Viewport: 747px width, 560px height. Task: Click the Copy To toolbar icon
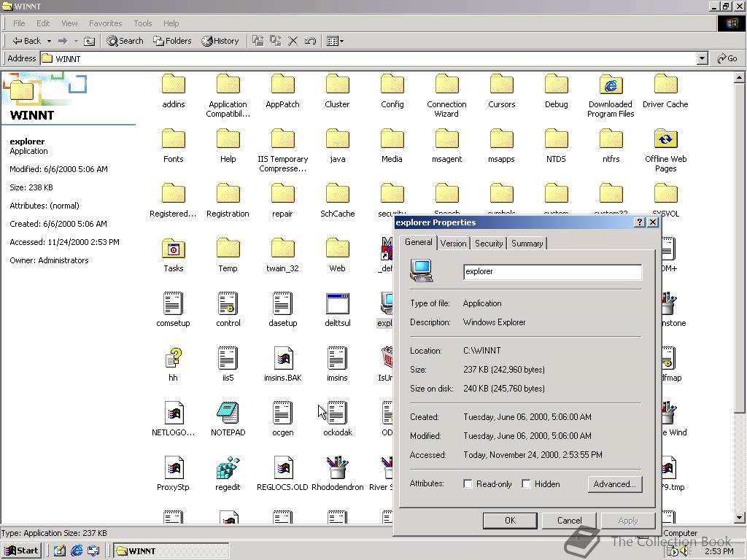coord(275,41)
